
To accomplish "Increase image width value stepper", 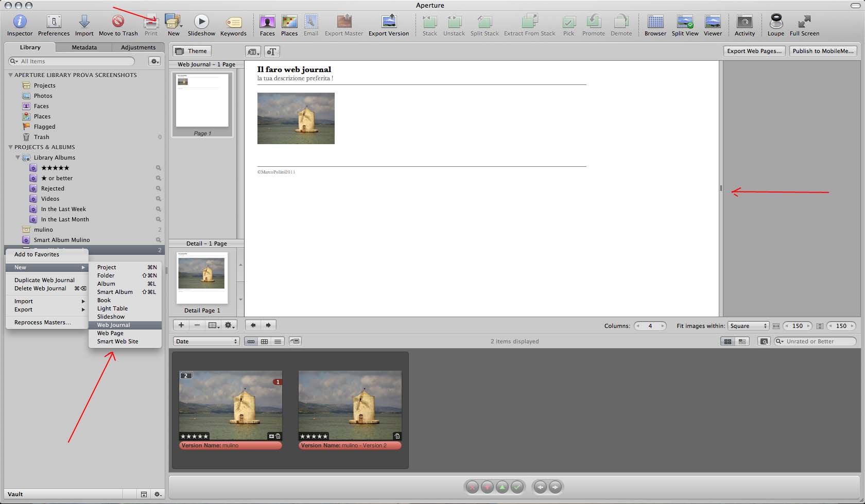I will coord(808,326).
